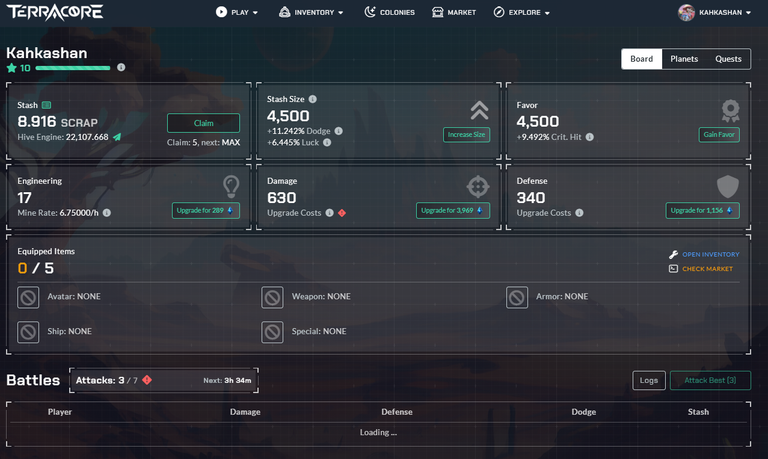The width and height of the screenshot is (768, 459).
Task: Upgrade Damage for 3,969
Action: coord(453,211)
